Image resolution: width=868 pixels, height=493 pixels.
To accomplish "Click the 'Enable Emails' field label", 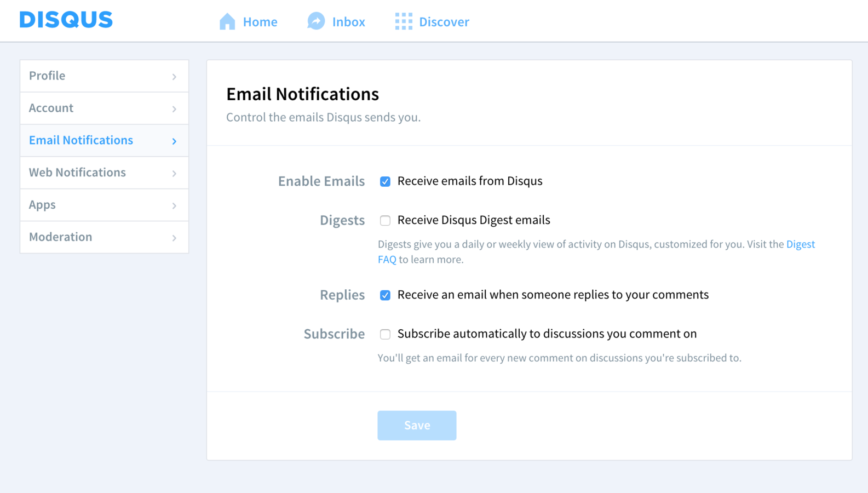I will (321, 181).
